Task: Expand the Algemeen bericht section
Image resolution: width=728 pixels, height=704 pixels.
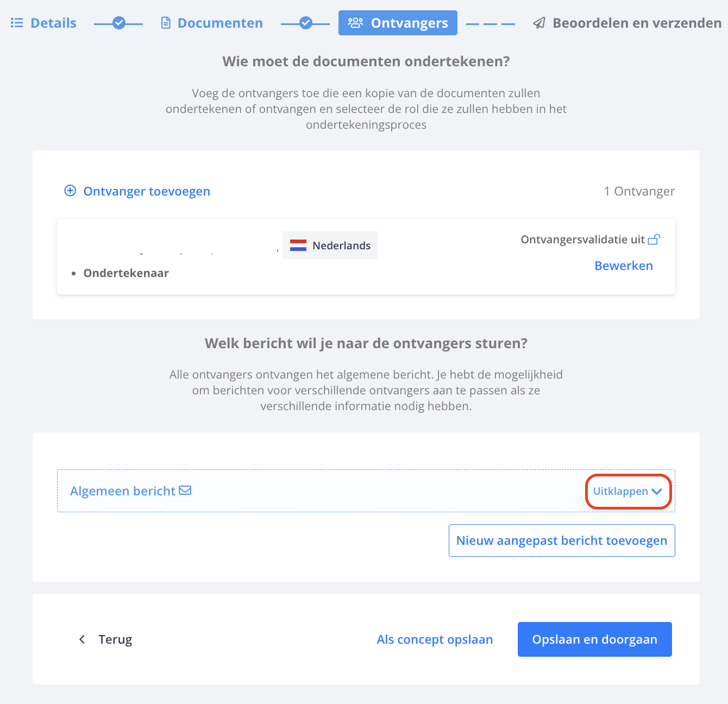Action: (366, 491)
